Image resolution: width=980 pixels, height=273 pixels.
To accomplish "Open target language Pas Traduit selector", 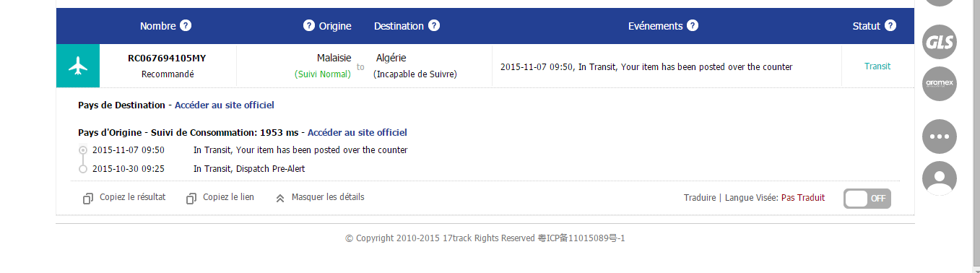I will pyautogui.click(x=803, y=198).
